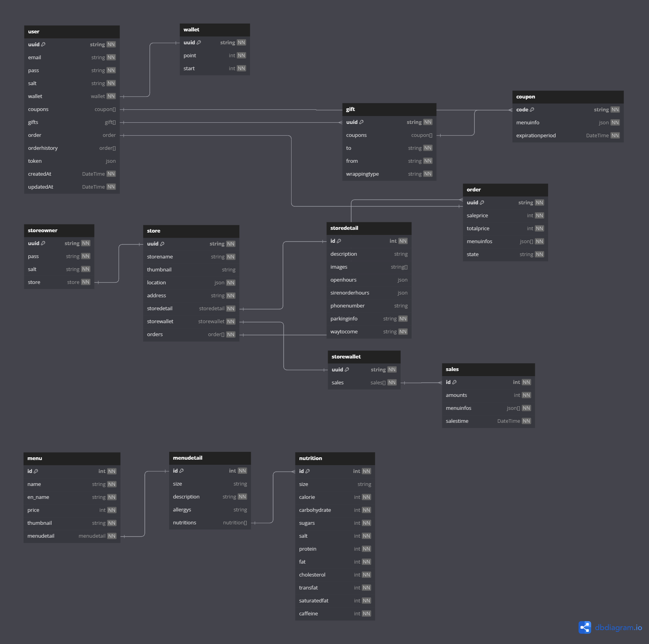Click the amounts row in sales table
Viewport: 649px width, 644px height.
coord(488,395)
